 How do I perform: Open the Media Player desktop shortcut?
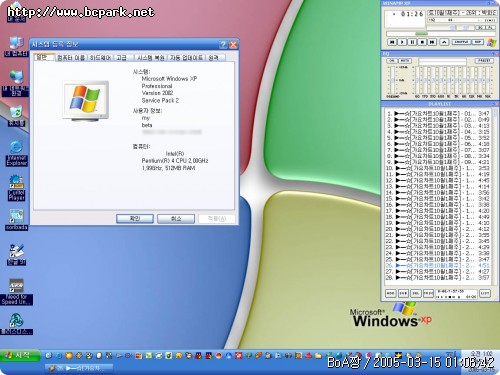click(16, 188)
